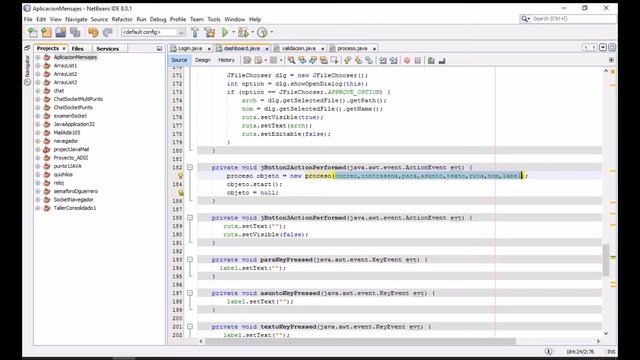Click the Back navigation editor toolbar icon
The height and width of the screenshot is (360, 640).
258,60
